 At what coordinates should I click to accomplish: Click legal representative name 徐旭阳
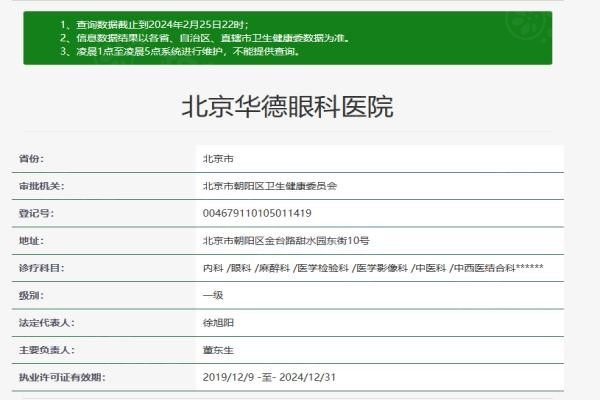pos(218,323)
